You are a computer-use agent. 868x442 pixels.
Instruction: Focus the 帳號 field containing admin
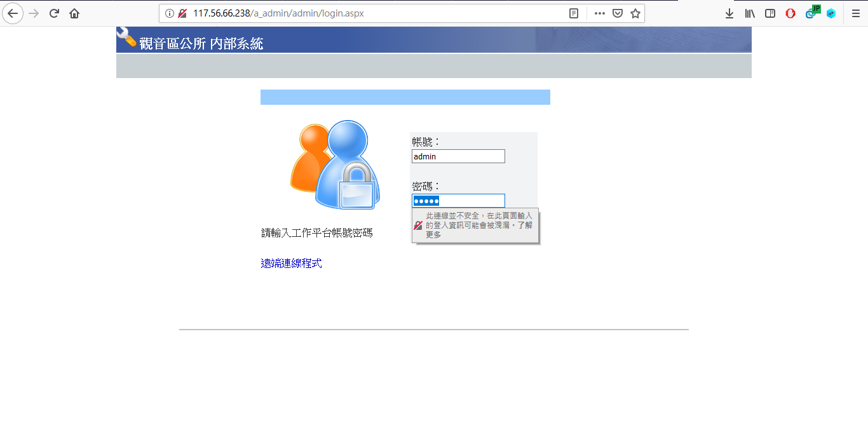click(x=458, y=156)
